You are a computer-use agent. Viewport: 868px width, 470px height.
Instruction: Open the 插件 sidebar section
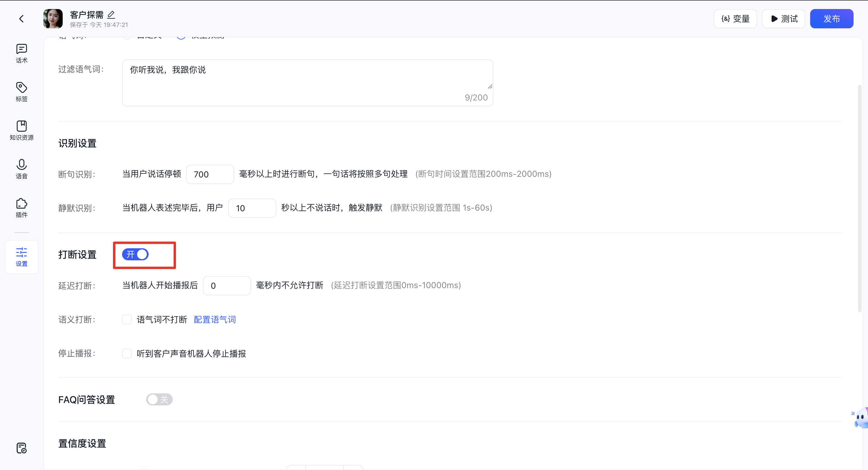click(22, 208)
